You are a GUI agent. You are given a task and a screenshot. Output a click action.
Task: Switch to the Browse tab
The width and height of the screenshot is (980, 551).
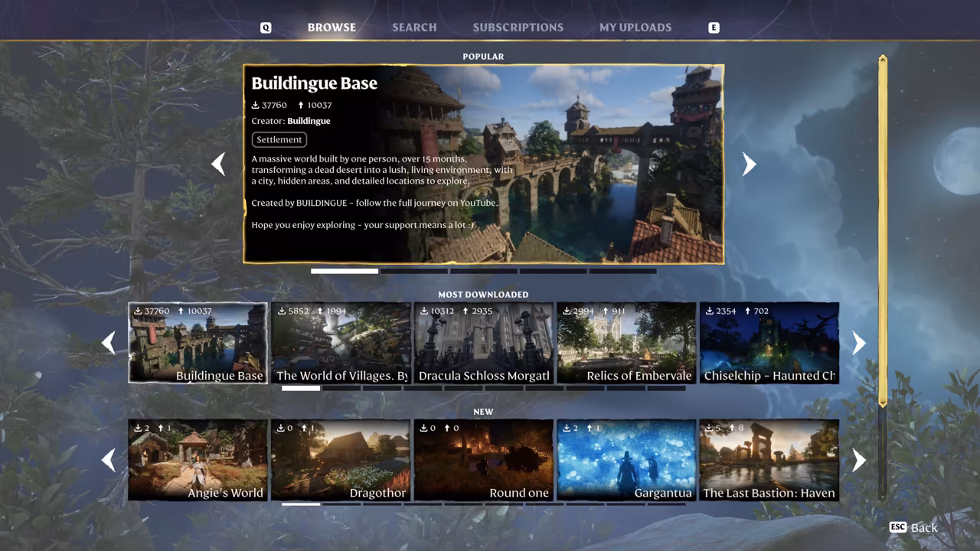[x=332, y=27]
